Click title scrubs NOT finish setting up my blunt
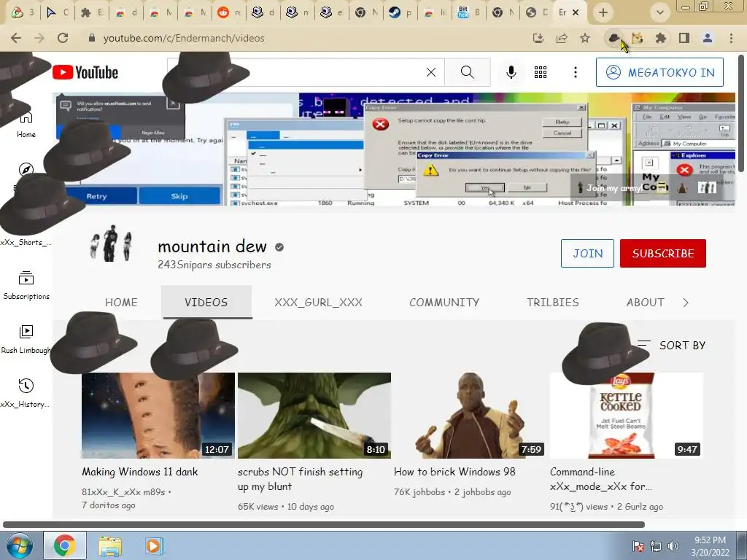Image resolution: width=747 pixels, height=560 pixels. [300, 479]
